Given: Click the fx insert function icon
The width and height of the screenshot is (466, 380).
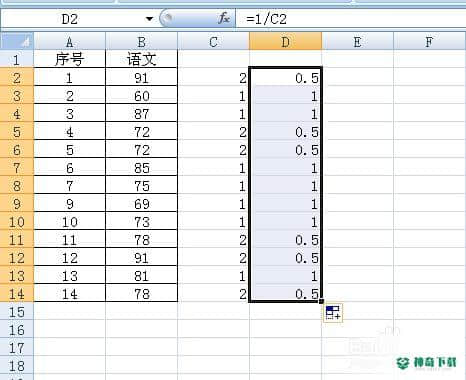Looking at the screenshot, I should click(x=224, y=18).
